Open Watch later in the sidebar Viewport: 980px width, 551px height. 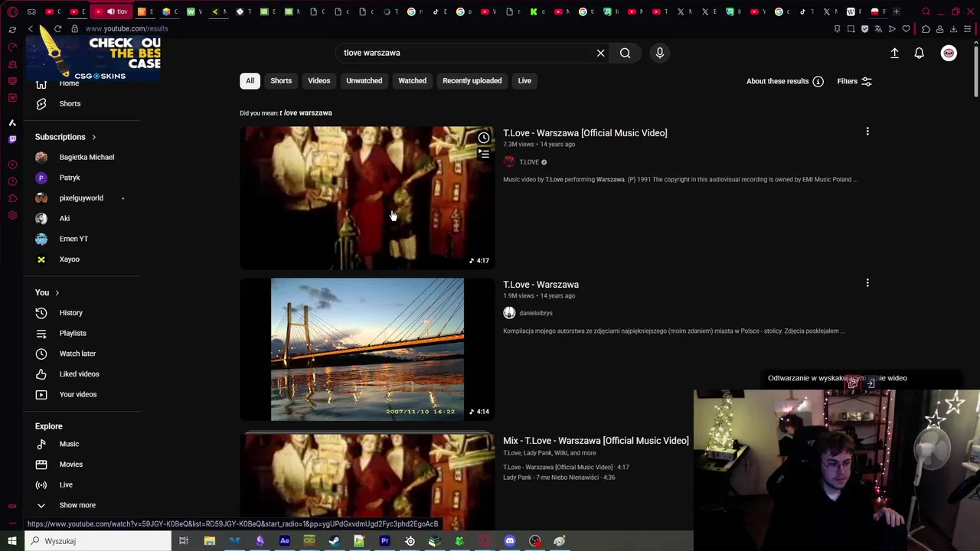pos(77,354)
